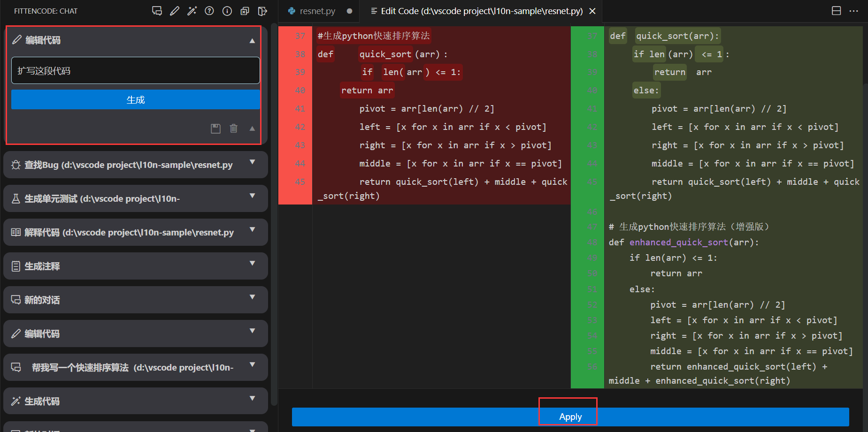Close the Edit Code diff tab
Viewport: 868px width, 432px height.
click(x=592, y=11)
